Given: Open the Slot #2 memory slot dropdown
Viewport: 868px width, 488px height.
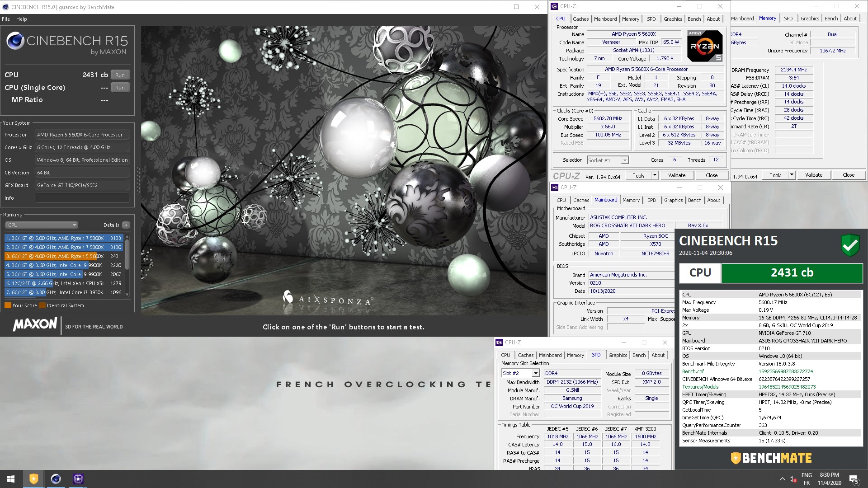Looking at the screenshot, I should (520, 373).
